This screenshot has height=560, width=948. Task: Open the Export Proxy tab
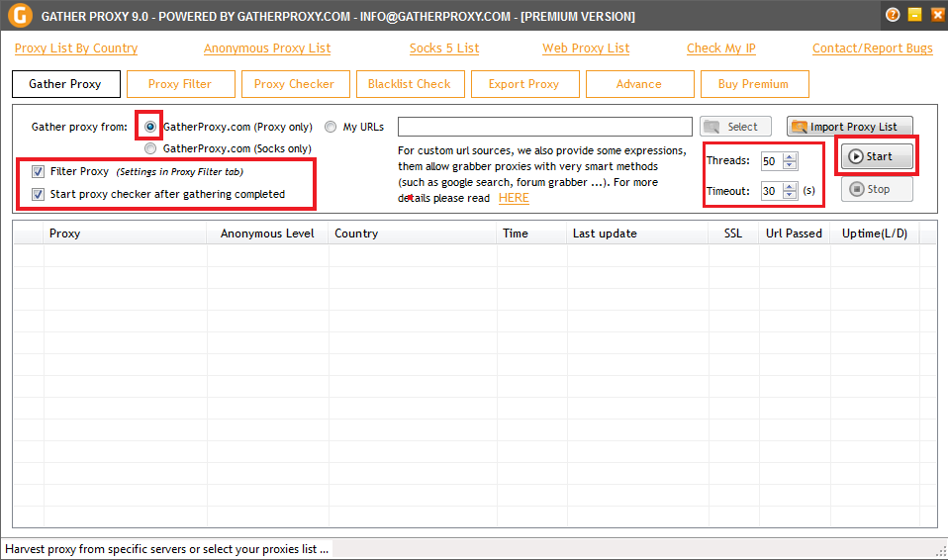click(x=524, y=84)
